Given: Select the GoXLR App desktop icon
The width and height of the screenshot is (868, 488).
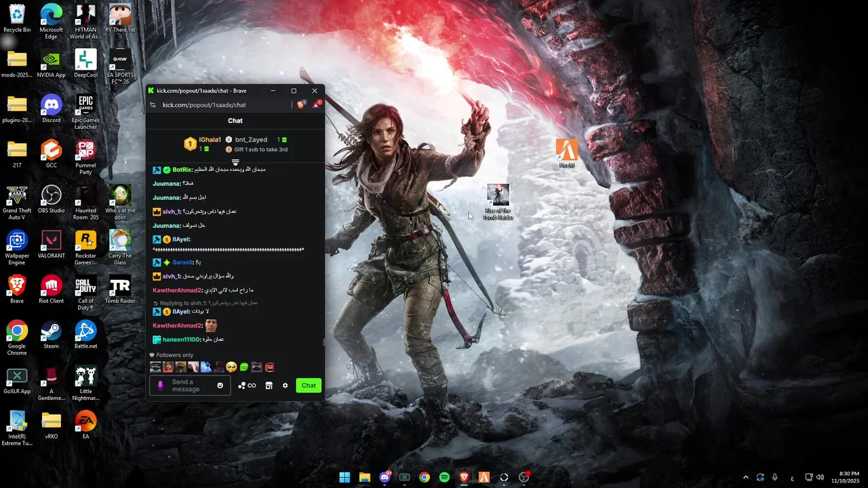Looking at the screenshot, I should 17,380.
